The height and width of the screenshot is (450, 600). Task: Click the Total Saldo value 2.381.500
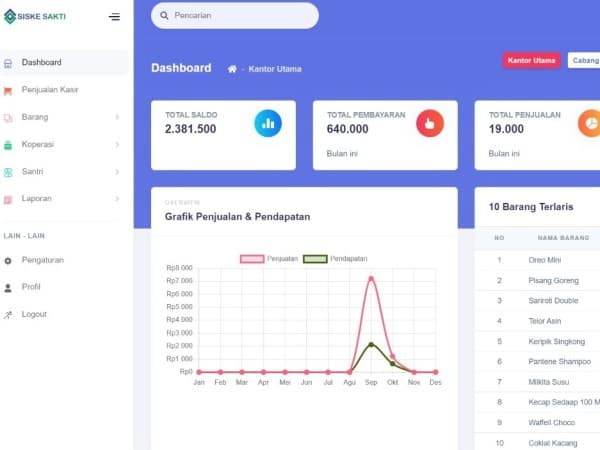click(190, 129)
